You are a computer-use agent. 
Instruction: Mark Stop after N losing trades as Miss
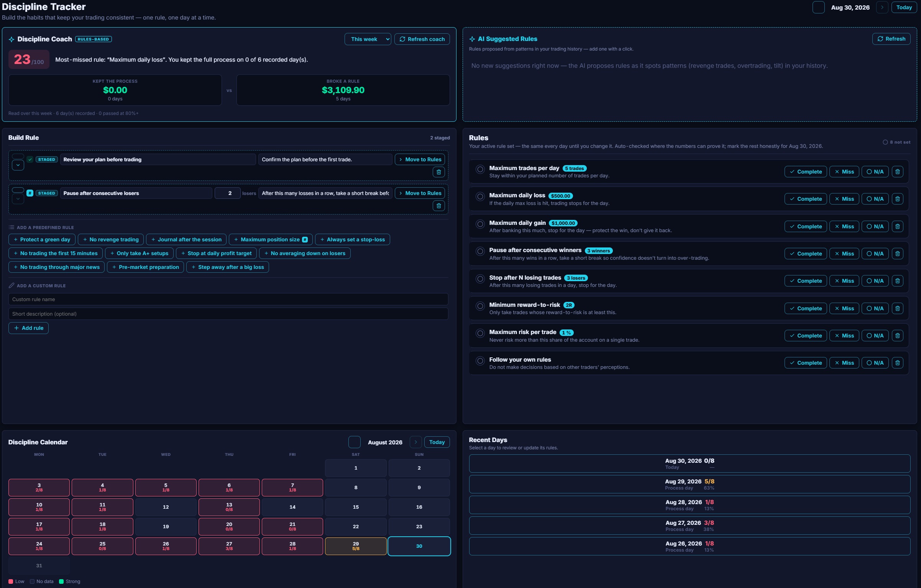(844, 281)
